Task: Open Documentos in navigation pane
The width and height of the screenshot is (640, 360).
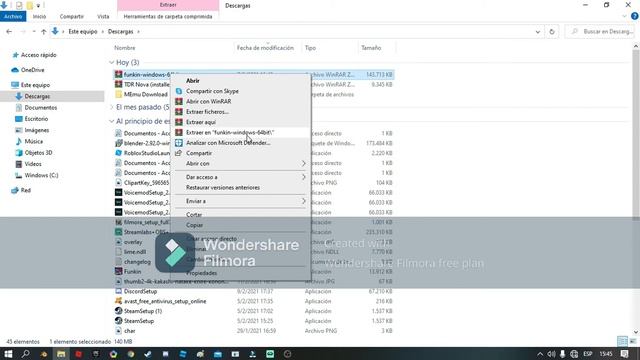Action: [x=40, y=108]
